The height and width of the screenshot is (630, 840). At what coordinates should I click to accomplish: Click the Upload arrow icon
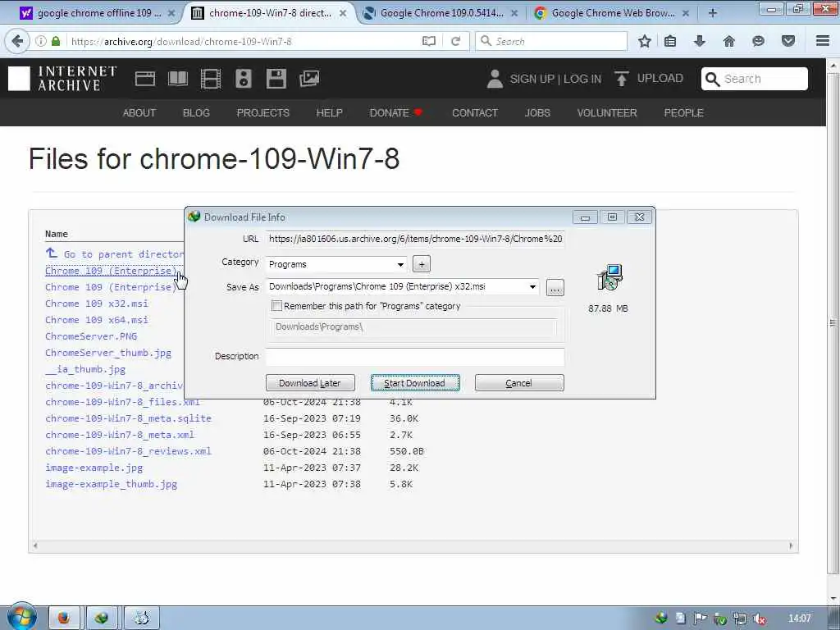[622, 79]
